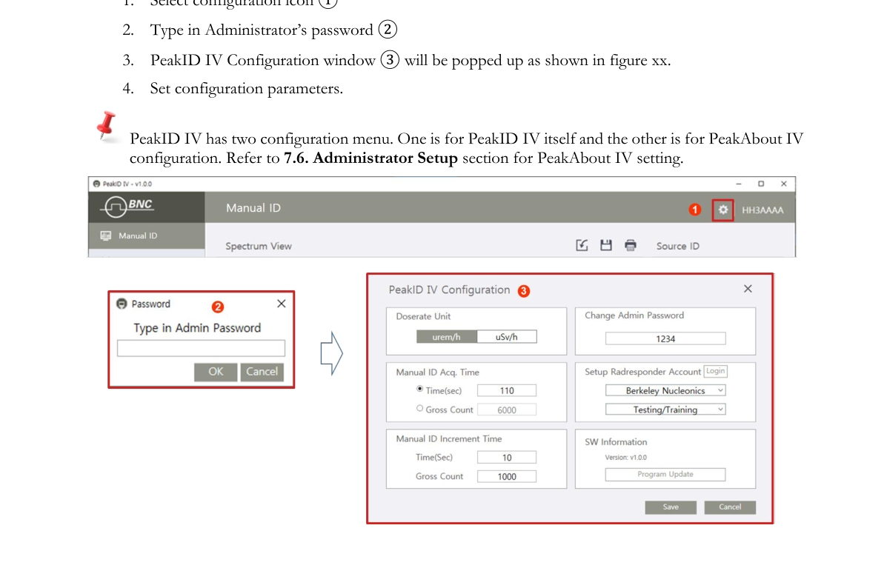Viewport: 884px width, 588px height.
Task: Click the bold 7.6. Administrator Setup reference
Action: point(370,158)
